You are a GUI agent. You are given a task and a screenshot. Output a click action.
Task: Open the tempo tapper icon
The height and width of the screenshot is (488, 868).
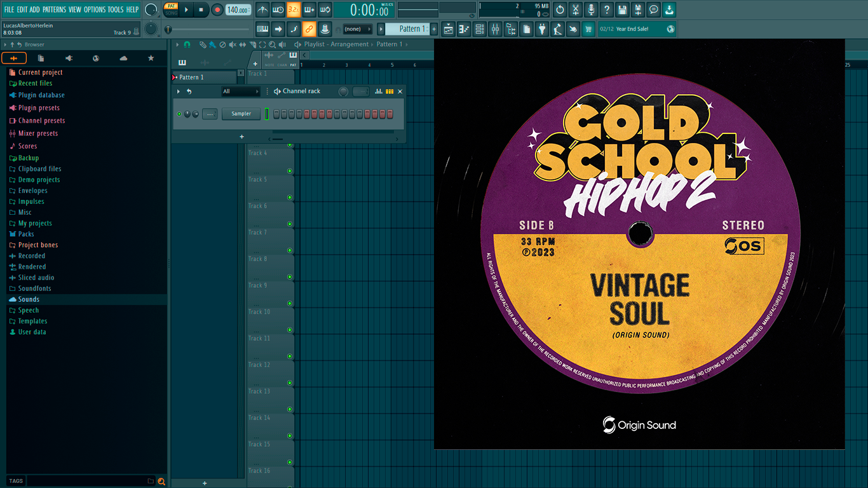pyautogui.click(x=557, y=29)
